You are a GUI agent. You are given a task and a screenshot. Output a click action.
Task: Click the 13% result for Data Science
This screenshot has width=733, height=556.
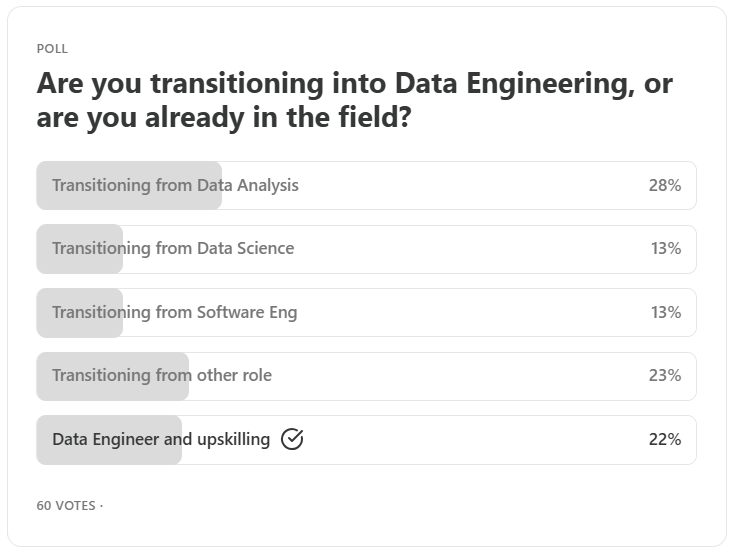coord(665,248)
